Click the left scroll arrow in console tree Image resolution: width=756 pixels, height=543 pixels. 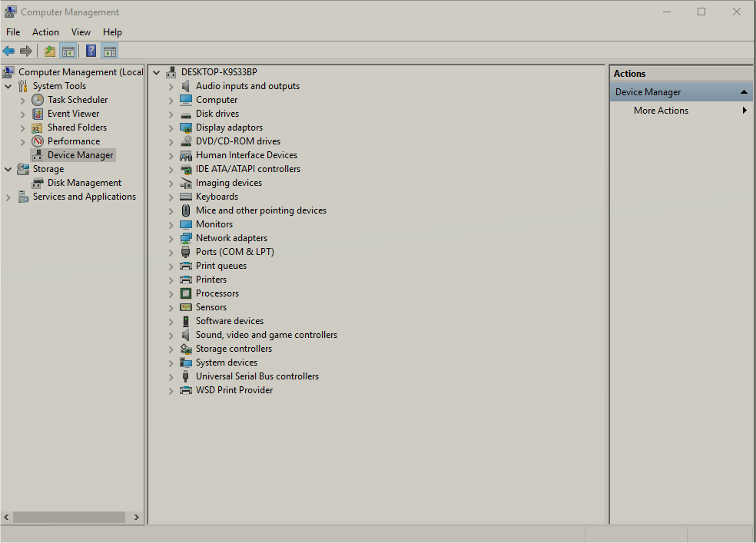6,517
